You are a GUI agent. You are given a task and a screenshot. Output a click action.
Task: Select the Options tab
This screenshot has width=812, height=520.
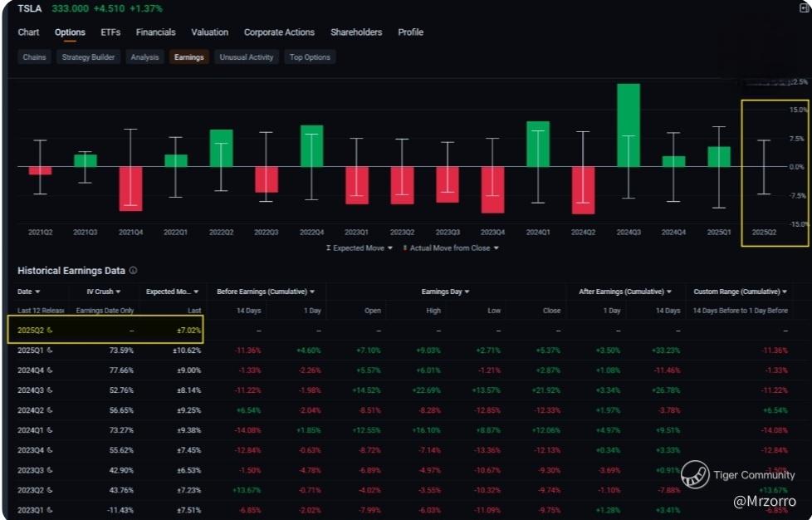coord(70,32)
